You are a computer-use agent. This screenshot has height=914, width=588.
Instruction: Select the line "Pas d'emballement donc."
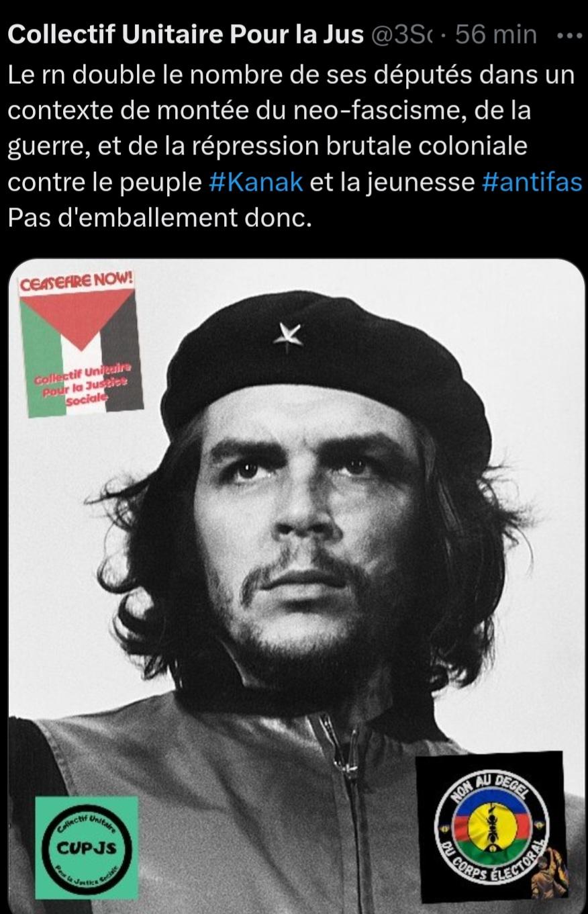160,218
